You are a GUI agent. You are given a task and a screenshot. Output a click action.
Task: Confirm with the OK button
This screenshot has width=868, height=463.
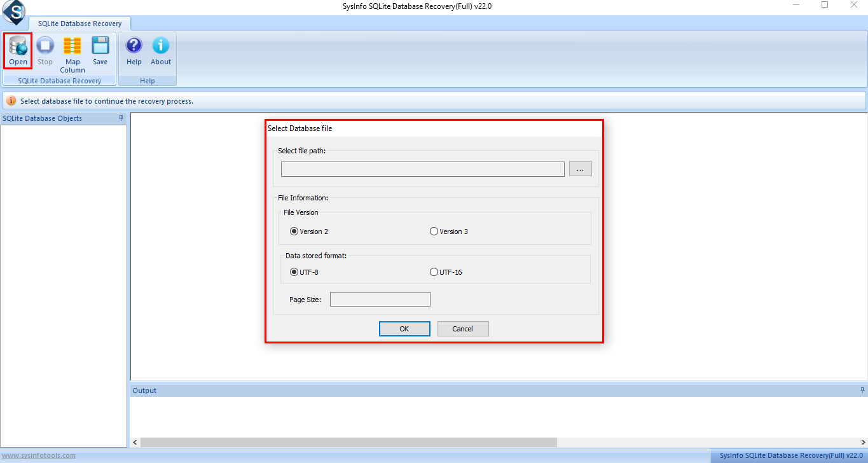[x=404, y=329]
